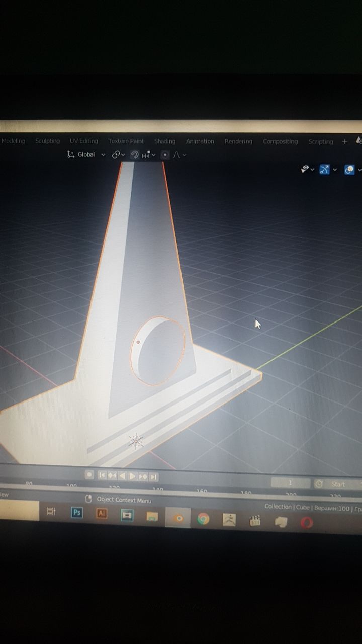Screen dimensions: 362x644
Task: Click frame 140 on timeline ruler
Action: 158,489
